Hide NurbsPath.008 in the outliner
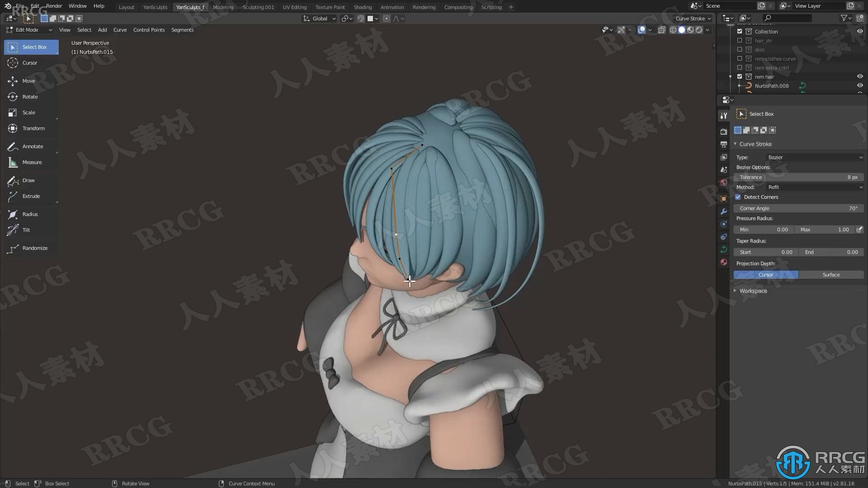Viewport: 868px width, 488px height. tap(860, 85)
